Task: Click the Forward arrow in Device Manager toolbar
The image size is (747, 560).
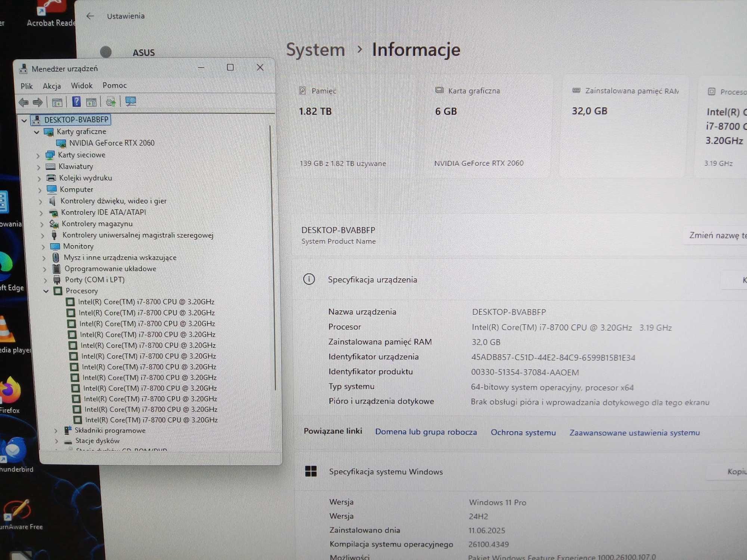Action: point(37,102)
